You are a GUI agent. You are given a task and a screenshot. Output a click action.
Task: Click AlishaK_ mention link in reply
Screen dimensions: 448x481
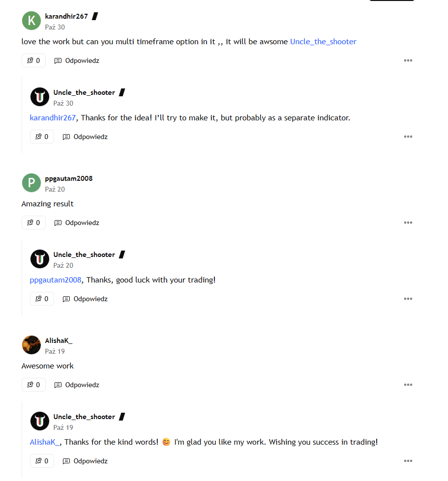[45, 442]
